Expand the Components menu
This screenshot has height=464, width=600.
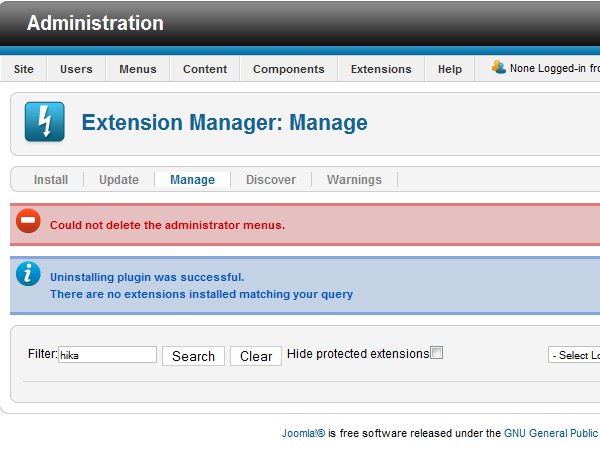coord(288,69)
